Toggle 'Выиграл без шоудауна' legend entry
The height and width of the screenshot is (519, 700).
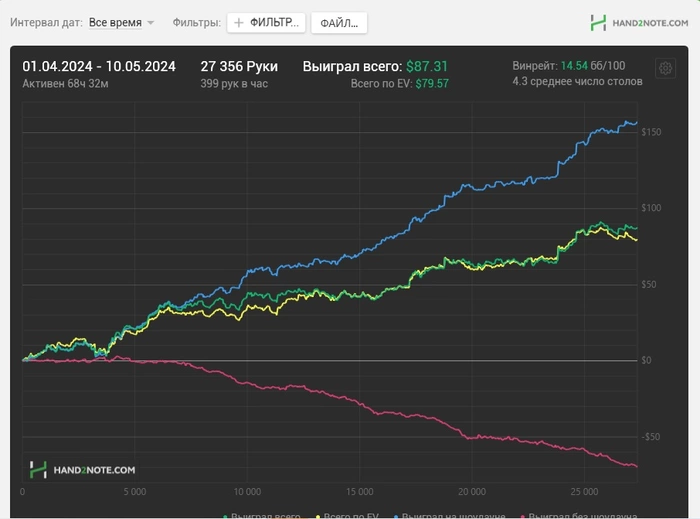tap(578, 515)
